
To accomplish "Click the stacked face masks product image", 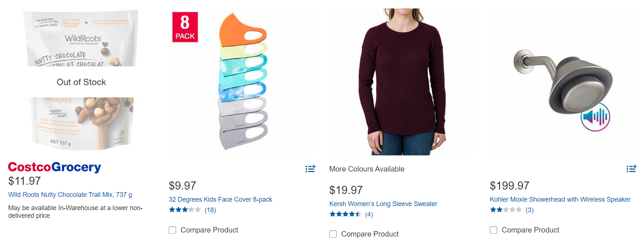I will click(x=243, y=82).
